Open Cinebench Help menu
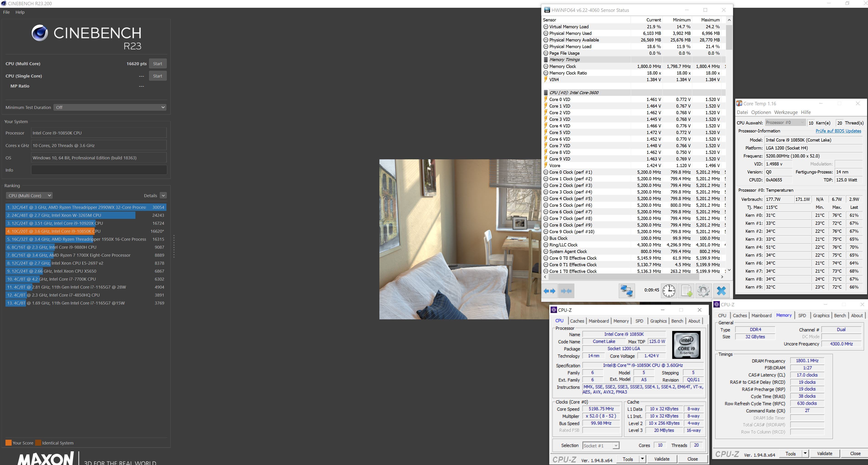The width and height of the screenshot is (868, 465). (20, 12)
